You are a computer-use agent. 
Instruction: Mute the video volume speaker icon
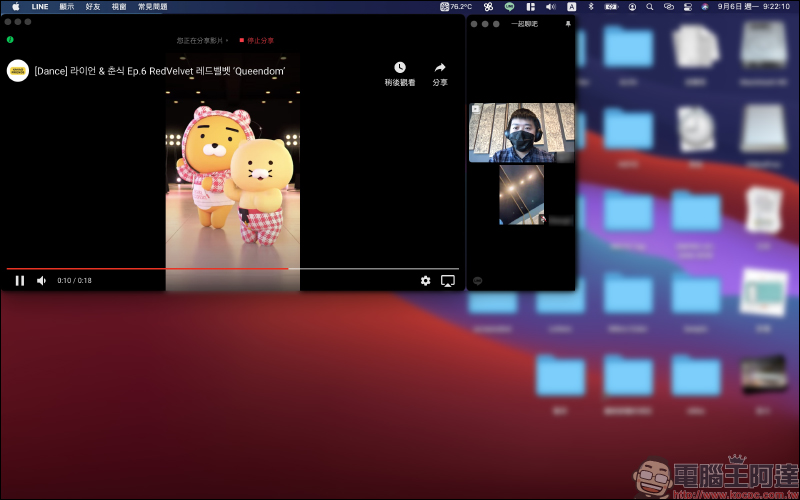click(42, 281)
